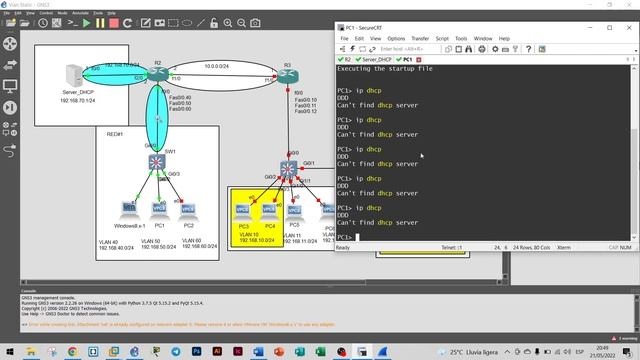640x360 pixels.
Task: Select the SW1 switch node
Action: 157,162
